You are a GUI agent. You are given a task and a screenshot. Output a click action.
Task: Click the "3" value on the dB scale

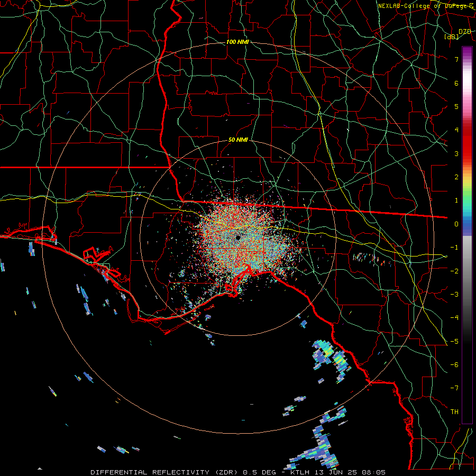(x=456, y=153)
